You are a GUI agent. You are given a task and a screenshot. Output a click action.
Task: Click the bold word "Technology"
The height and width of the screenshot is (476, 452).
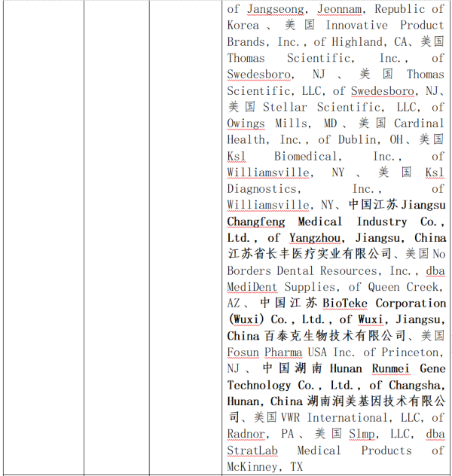point(259,386)
